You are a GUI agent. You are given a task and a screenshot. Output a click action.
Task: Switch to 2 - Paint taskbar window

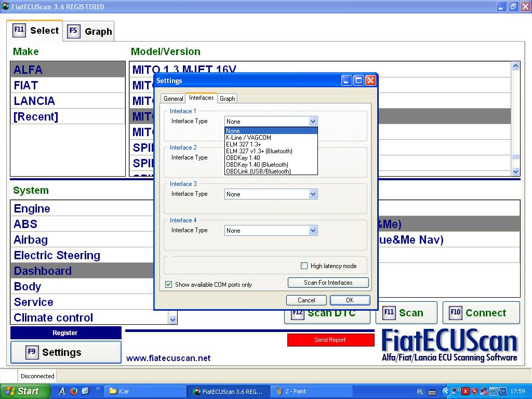click(312, 391)
